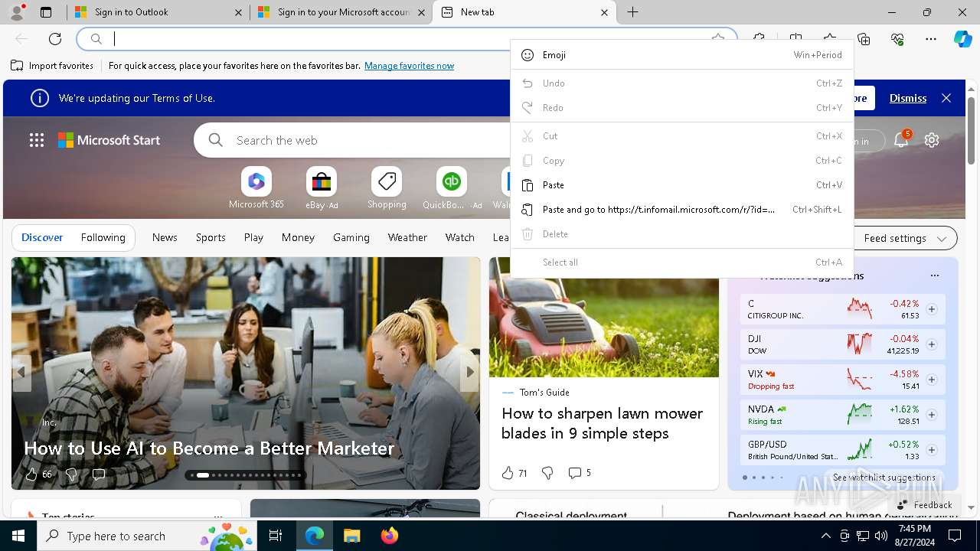Select Emoji from the context menu
This screenshot has height=551, width=980.
(681, 55)
